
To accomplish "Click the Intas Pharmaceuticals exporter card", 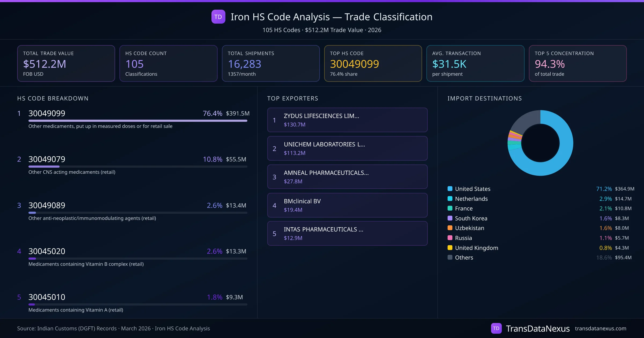I will point(347,233).
